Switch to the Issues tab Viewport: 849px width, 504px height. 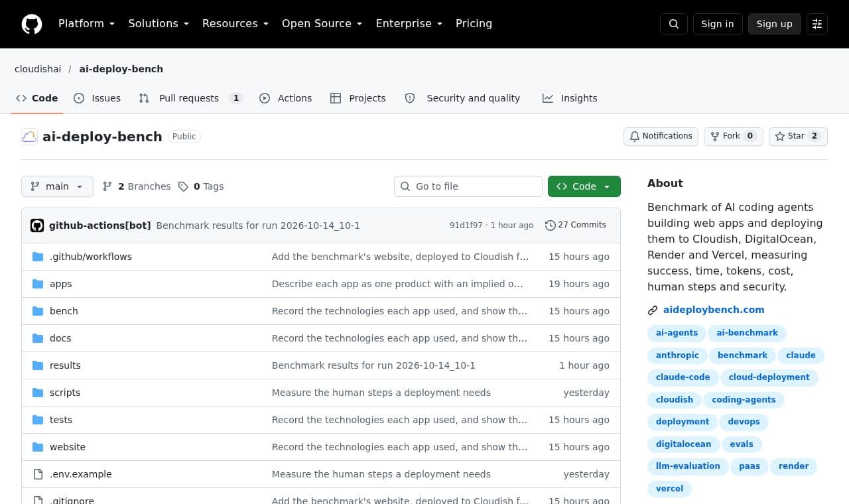click(98, 98)
